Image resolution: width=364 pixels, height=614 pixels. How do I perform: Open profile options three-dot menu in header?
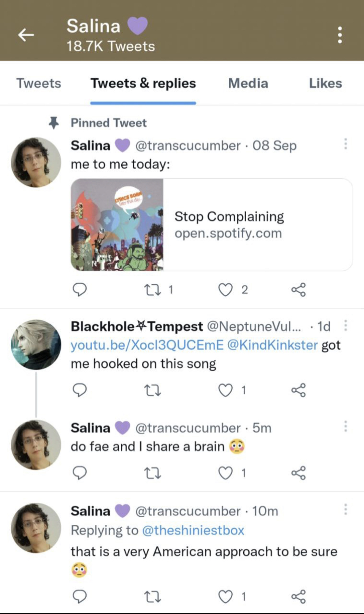pos(340,35)
